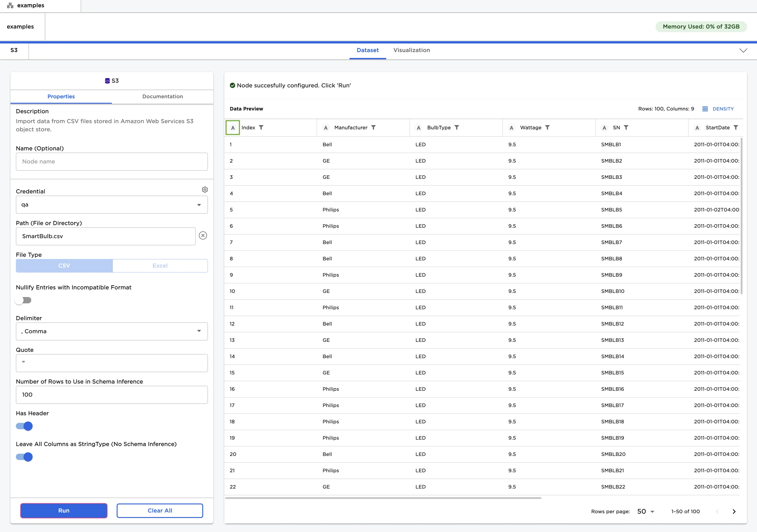Open the Credential dropdown showing qa
This screenshot has width=757, height=532.
coord(112,205)
